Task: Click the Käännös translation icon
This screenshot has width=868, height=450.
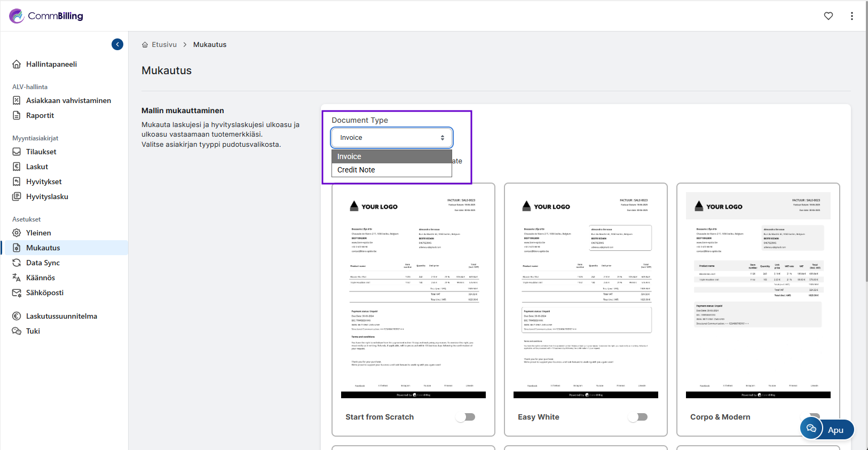Action: (x=17, y=278)
